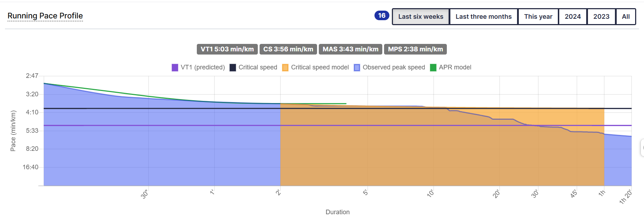The height and width of the screenshot is (216, 644).
Task: Click the Critical speed model orange swatch
Action: pos(285,68)
